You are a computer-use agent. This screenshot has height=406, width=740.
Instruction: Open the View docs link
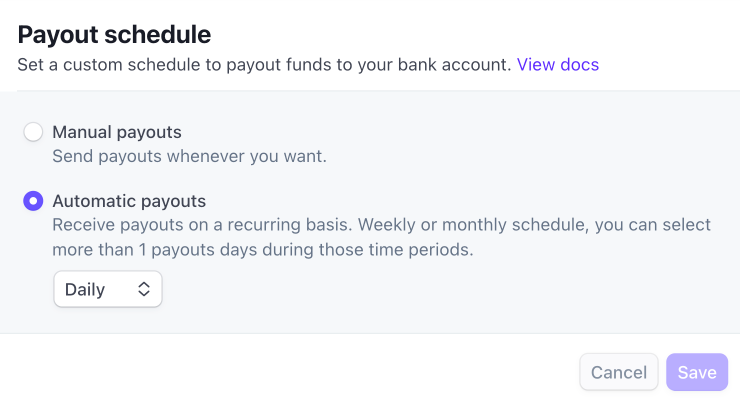[557, 65]
